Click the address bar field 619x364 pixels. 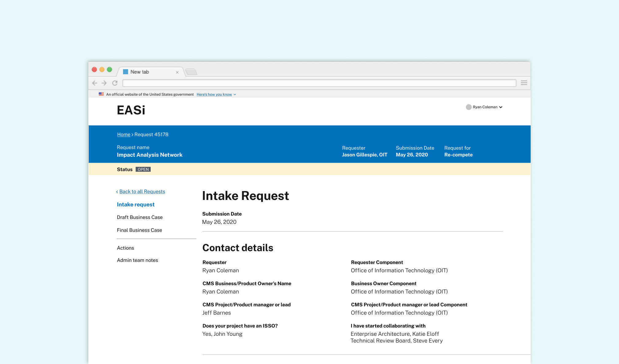coord(319,83)
